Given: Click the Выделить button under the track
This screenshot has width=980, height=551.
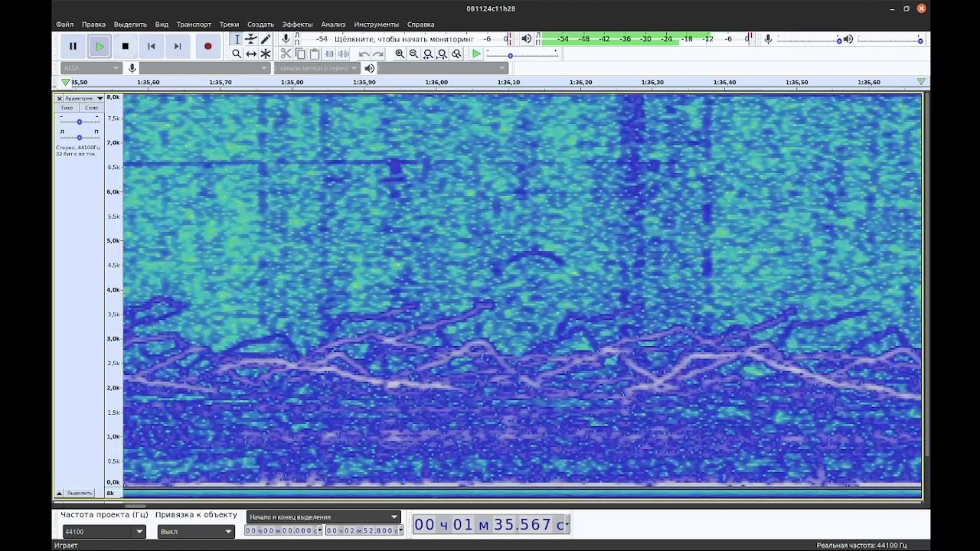Looking at the screenshot, I should [80, 493].
